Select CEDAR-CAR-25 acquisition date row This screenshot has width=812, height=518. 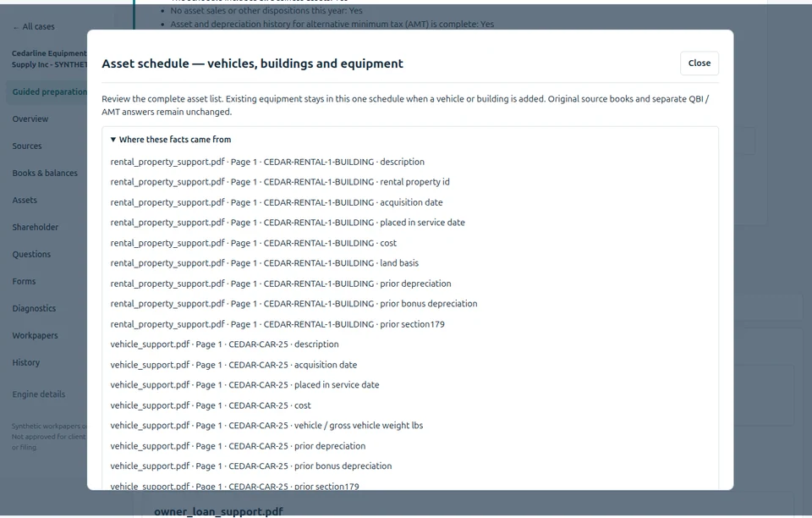pyautogui.click(x=233, y=365)
